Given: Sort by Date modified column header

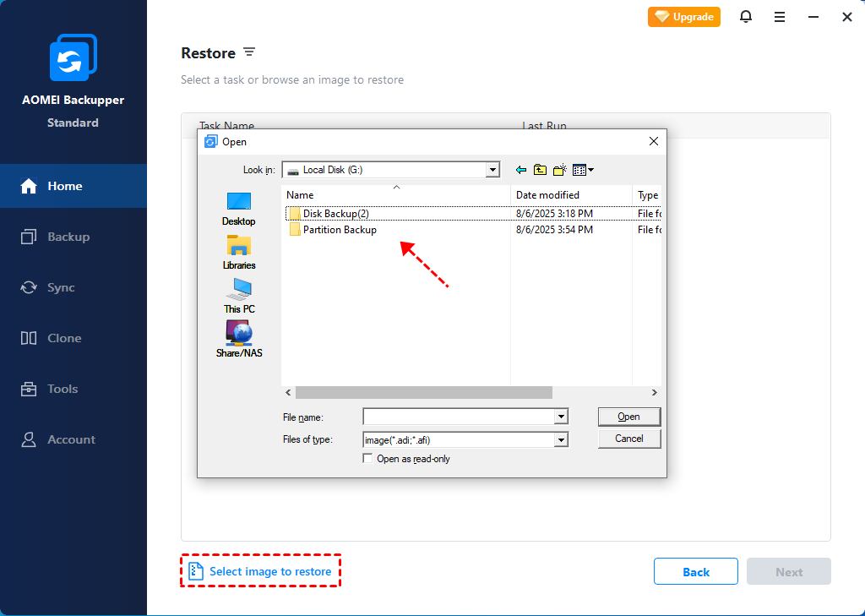Looking at the screenshot, I should tap(571, 195).
